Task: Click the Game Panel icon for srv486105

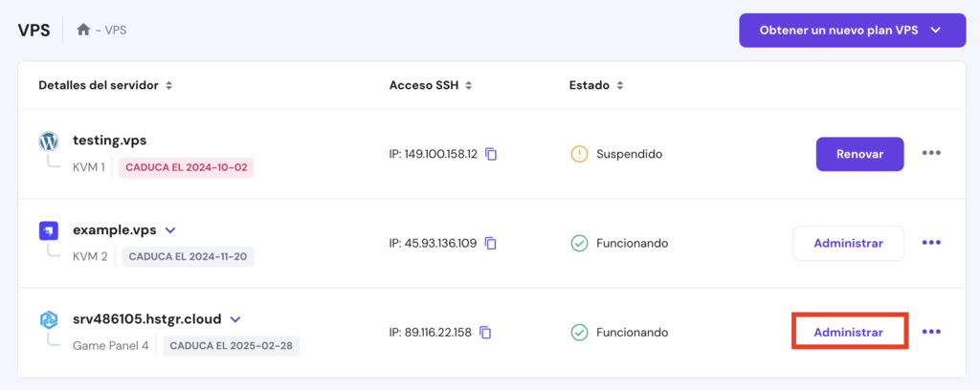Action: 49,320
